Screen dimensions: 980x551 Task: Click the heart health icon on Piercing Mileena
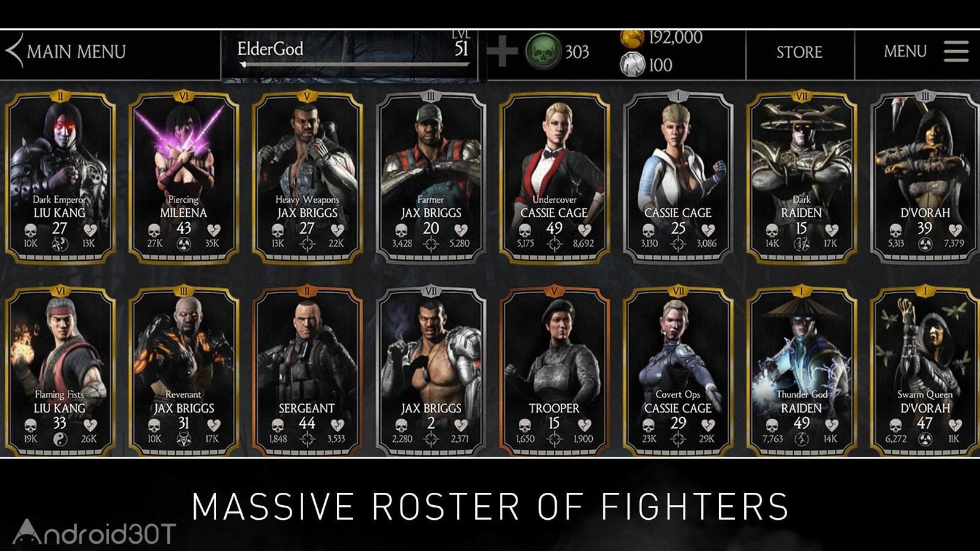pyautogui.click(x=214, y=231)
